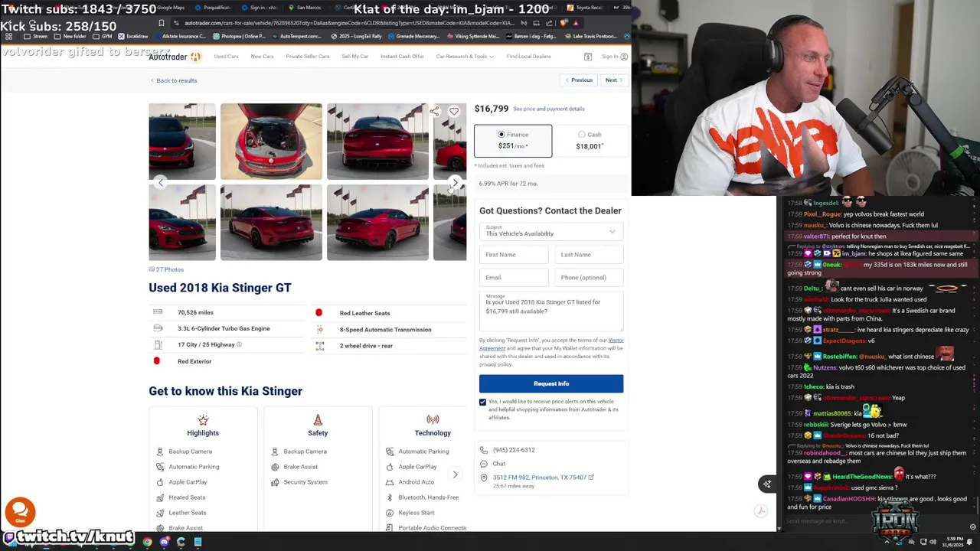Click the address bar URL
Screen dimensions: 980x551
tap(349, 23)
